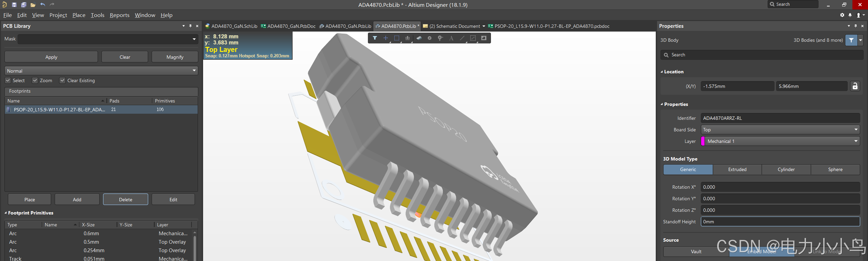Select Cylinder 3D model type
Image resolution: width=868 pixels, height=261 pixels.
point(786,169)
